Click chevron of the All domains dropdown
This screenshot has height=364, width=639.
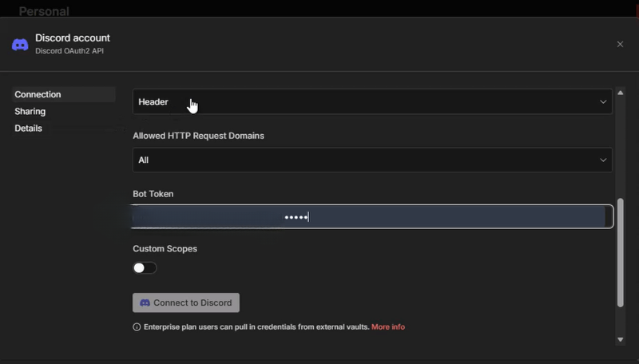click(x=603, y=160)
